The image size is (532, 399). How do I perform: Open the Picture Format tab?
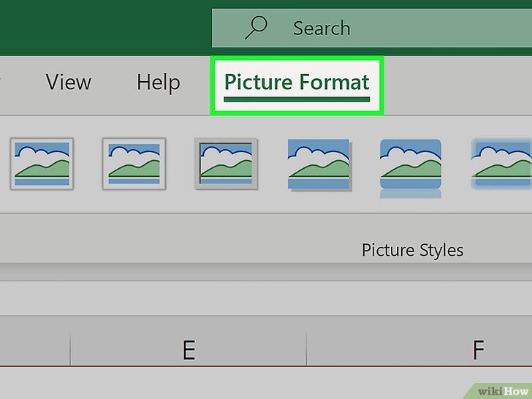point(297,83)
